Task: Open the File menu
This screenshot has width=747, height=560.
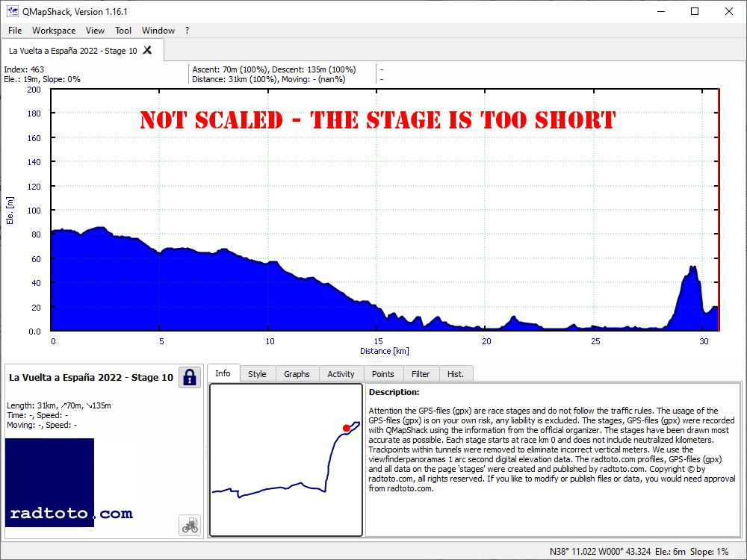Action: 15,31
